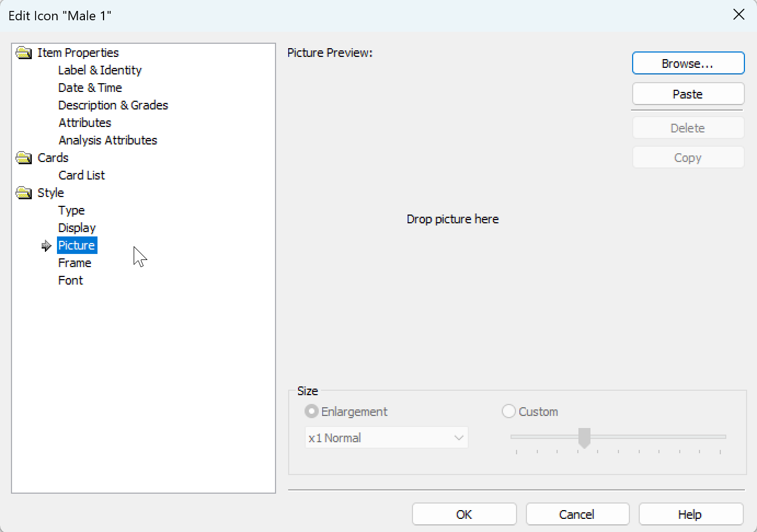Viewport: 757px width, 532px height.
Task: Click the Cards folder icon
Action: pos(23,158)
